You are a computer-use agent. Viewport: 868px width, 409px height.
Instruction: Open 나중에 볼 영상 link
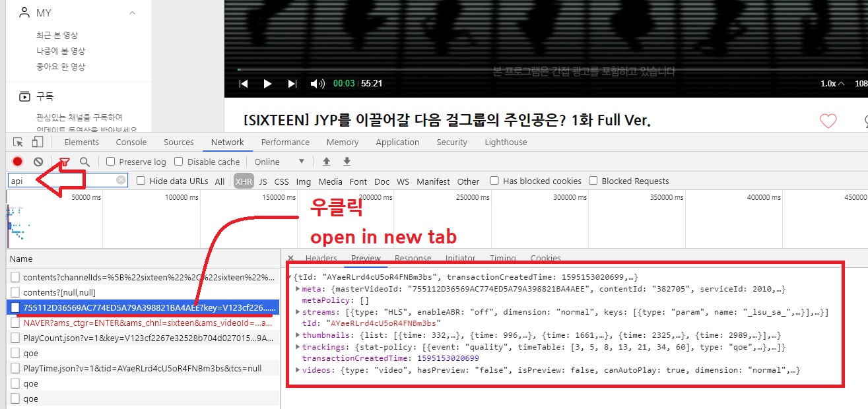coord(61,51)
